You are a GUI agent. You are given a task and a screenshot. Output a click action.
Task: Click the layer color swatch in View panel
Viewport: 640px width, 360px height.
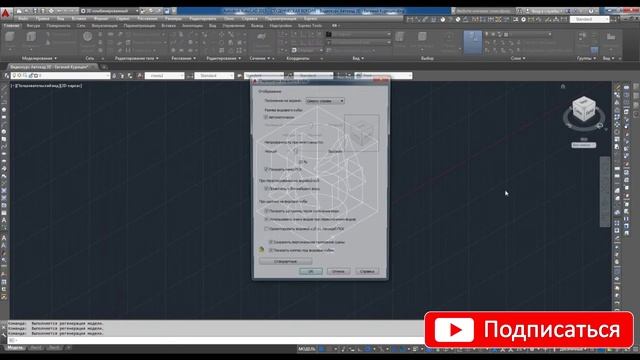pyautogui.click(x=328, y=34)
